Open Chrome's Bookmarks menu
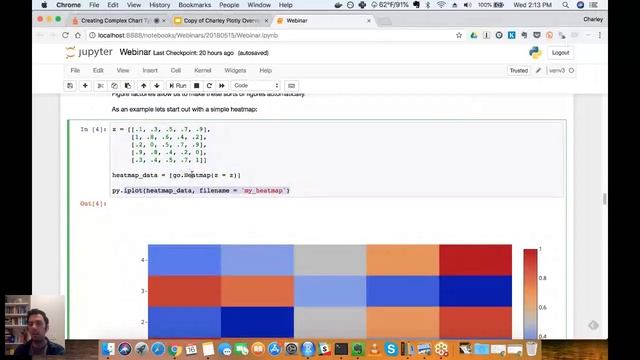Image resolution: width=640 pixels, height=360 pixels. pyautogui.click(x=195, y=5)
